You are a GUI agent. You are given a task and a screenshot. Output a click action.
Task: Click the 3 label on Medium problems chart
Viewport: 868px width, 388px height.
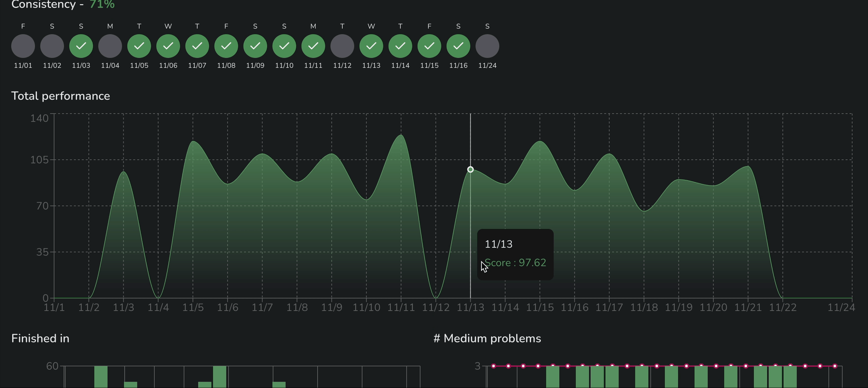click(477, 366)
